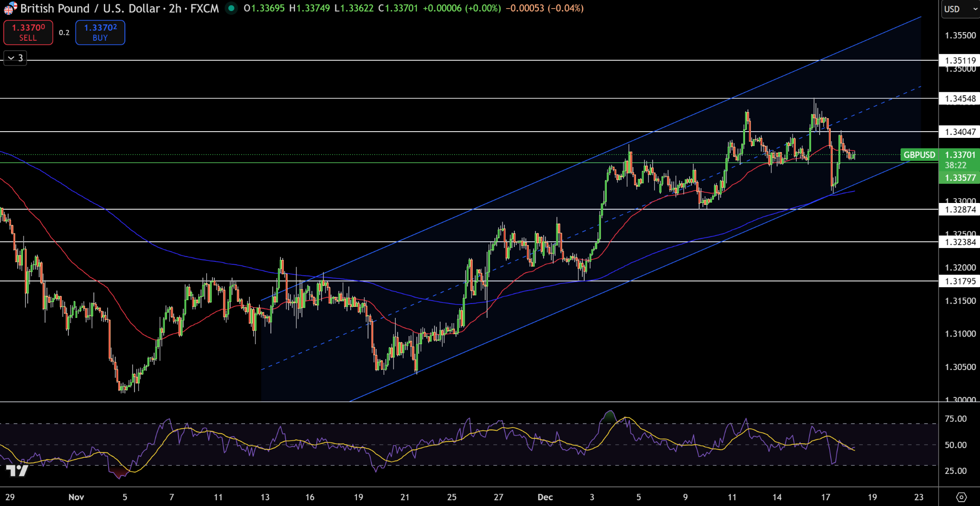Click the Dec label on the time axis
The height and width of the screenshot is (506, 980).
pyautogui.click(x=545, y=497)
